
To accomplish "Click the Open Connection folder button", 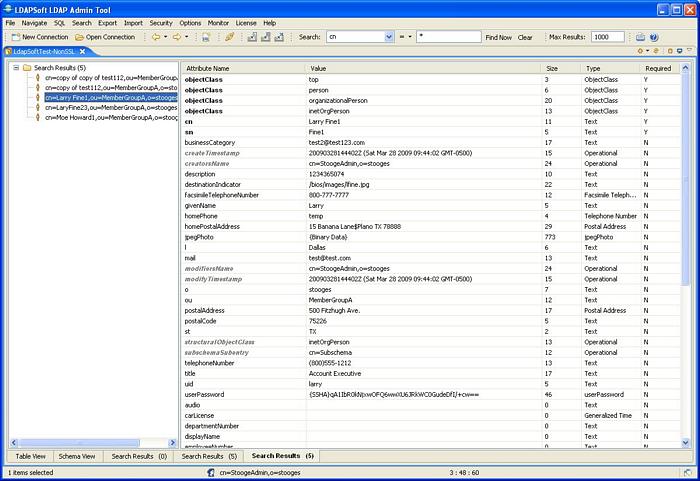I will [103, 37].
